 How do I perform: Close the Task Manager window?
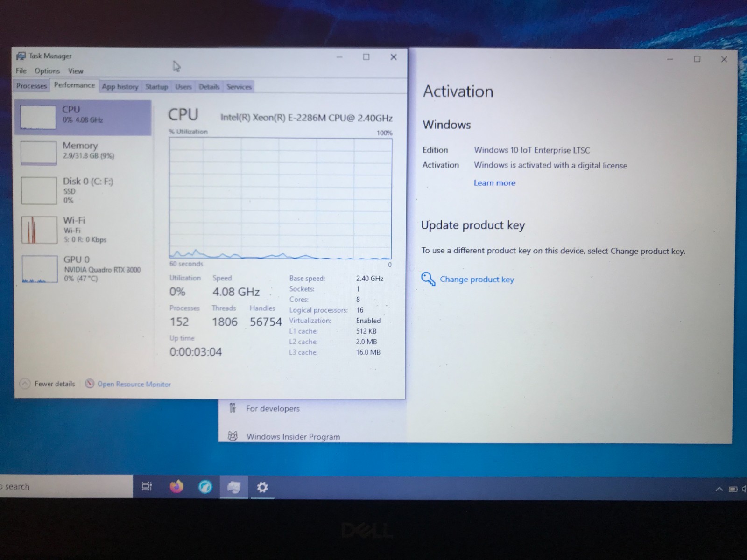(x=393, y=57)
